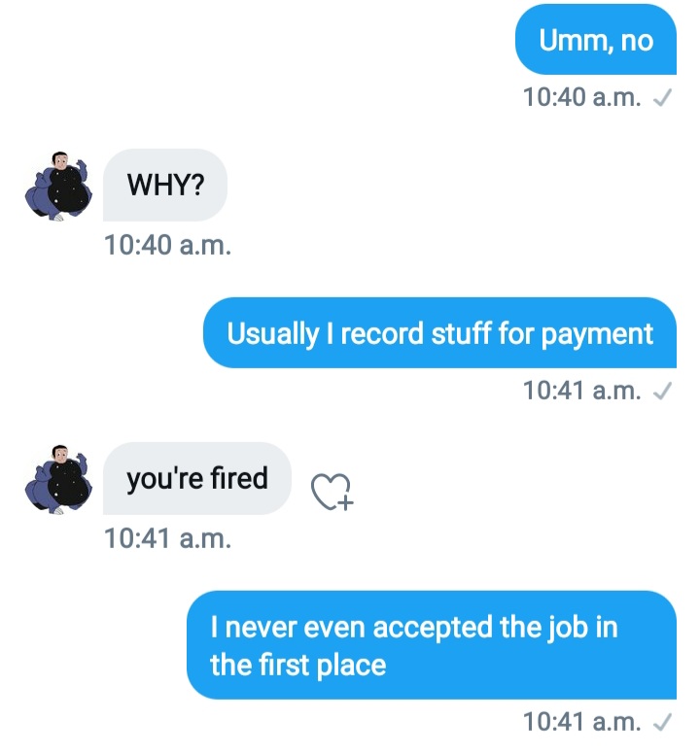Click the 10:41 a.m. timestamp under last message
Screen dimensions: 700x754
(x=581, y=722)
